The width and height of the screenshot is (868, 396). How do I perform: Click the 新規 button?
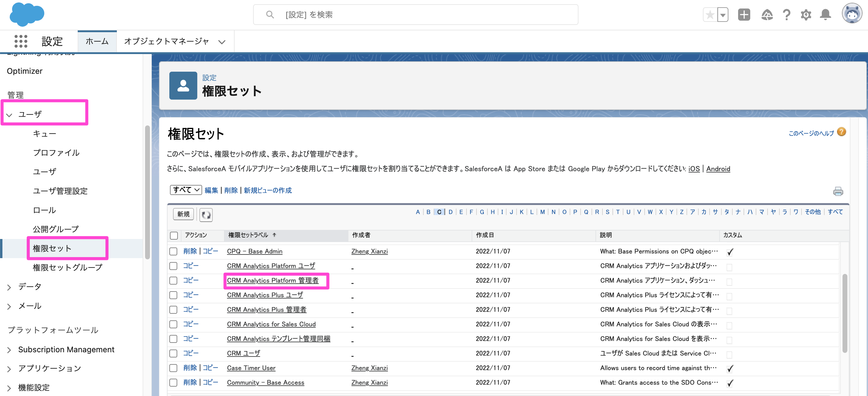[x=183, y=214]
